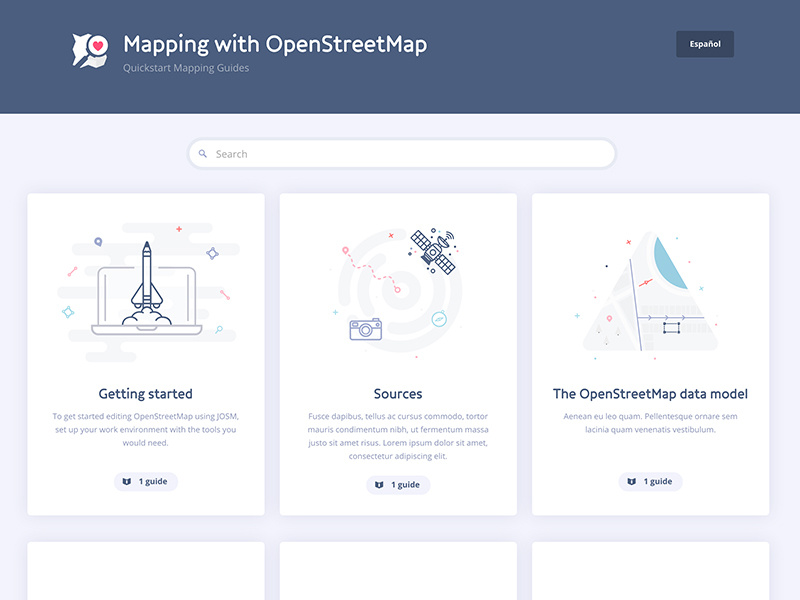Click the Search input field

tap(402, 154)
